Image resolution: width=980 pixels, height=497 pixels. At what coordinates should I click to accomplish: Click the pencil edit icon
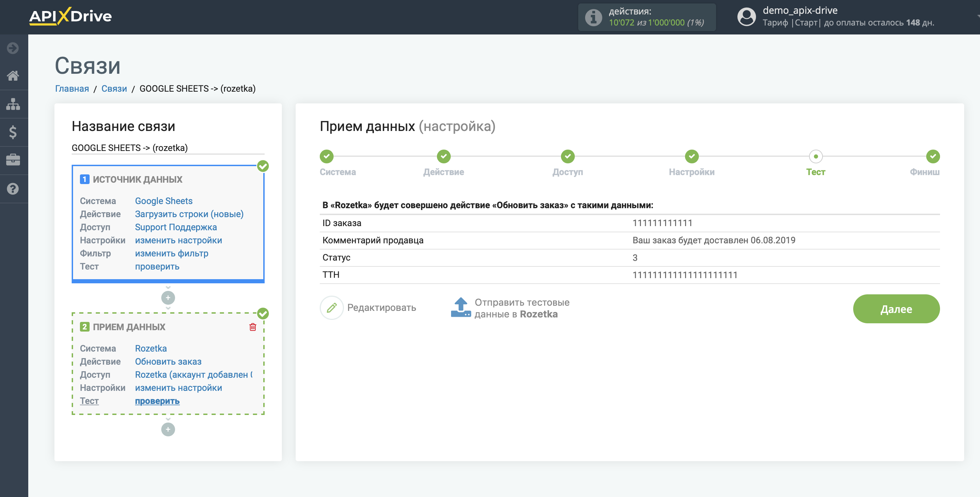[x=331, y=307]
